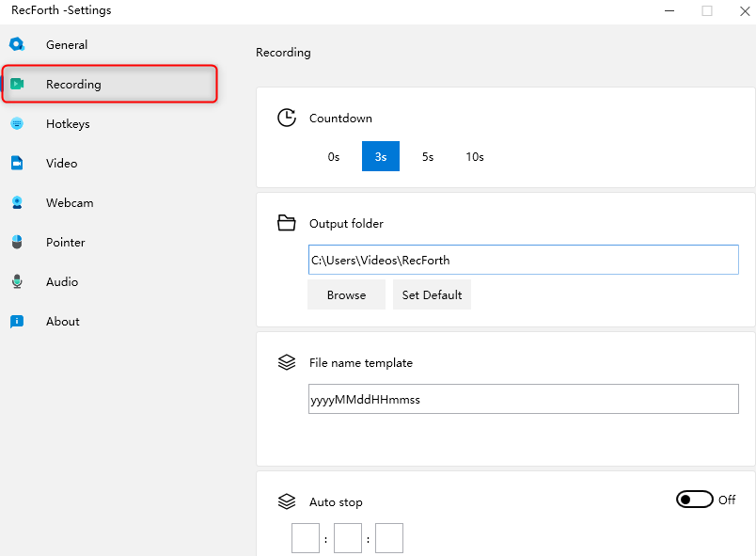Click Browse to pick output folder
This screenshot has width=756, height=556.
(x=346, y=294)
